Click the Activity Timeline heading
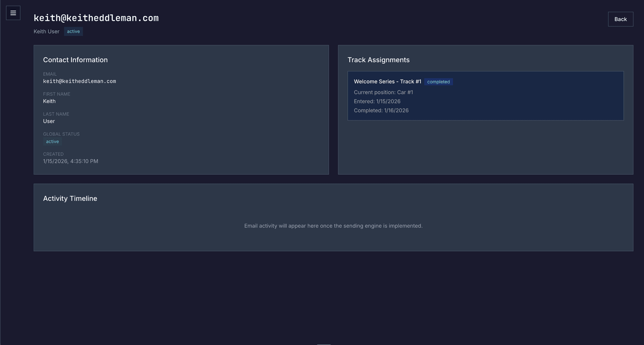Image resolution: width=644 pixels, height=345 pixels. 70,199
